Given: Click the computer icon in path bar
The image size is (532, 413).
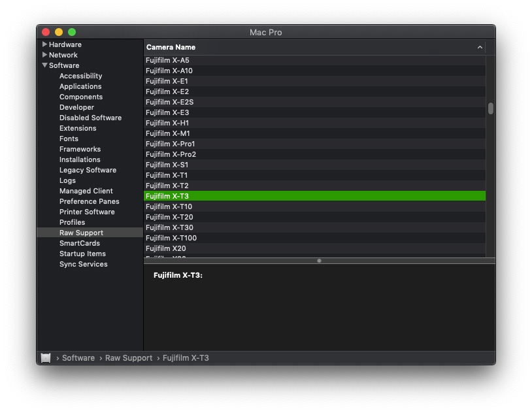Looking at the screenshot, I should click(x=46, y=357).
